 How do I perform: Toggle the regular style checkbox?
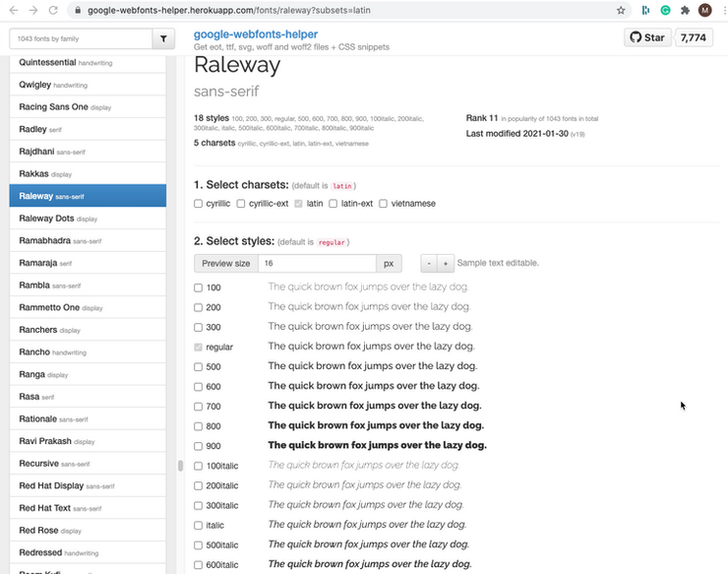(x=199, y=348)
